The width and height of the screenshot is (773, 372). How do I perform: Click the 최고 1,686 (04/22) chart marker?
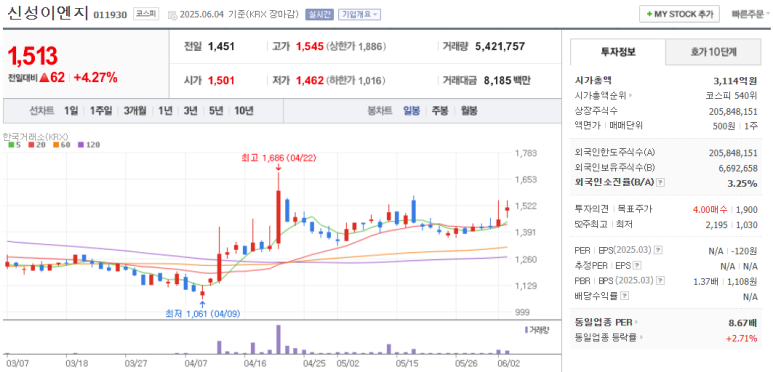click(x=279, y=158)
